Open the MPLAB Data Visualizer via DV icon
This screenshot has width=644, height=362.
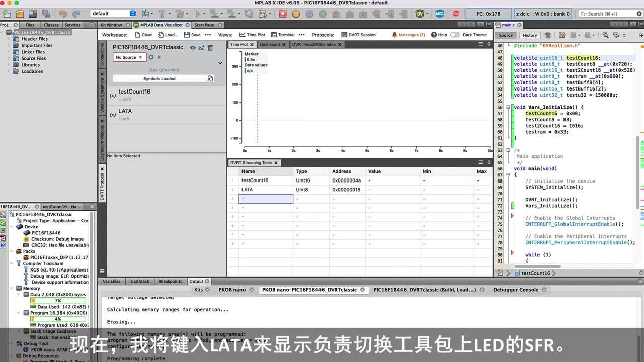(420, 14)
